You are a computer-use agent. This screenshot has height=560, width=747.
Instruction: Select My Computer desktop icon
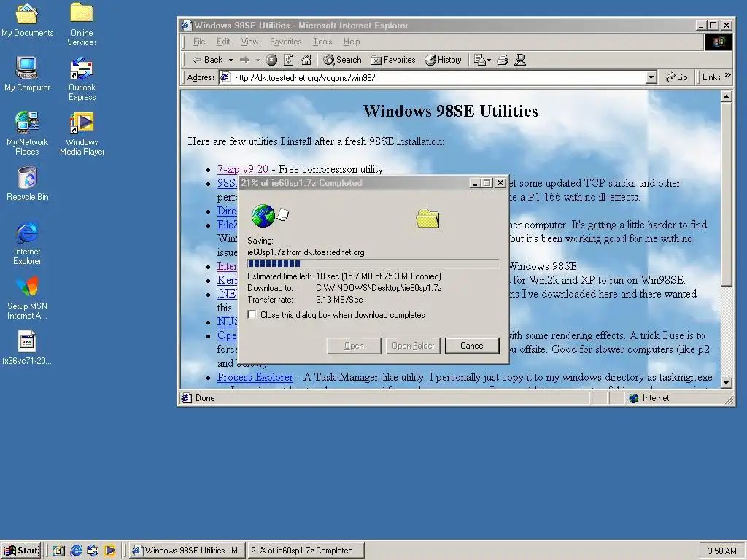27,74
